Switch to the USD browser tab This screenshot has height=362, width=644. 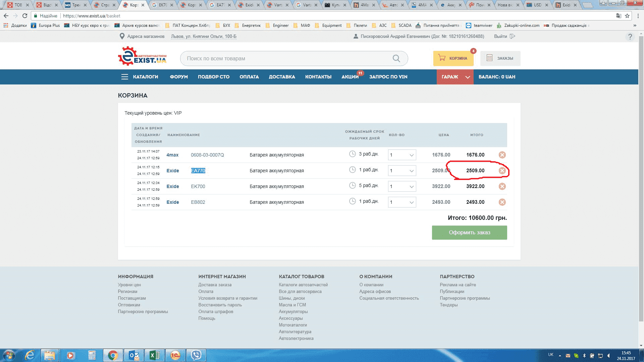tap(538, 5)
